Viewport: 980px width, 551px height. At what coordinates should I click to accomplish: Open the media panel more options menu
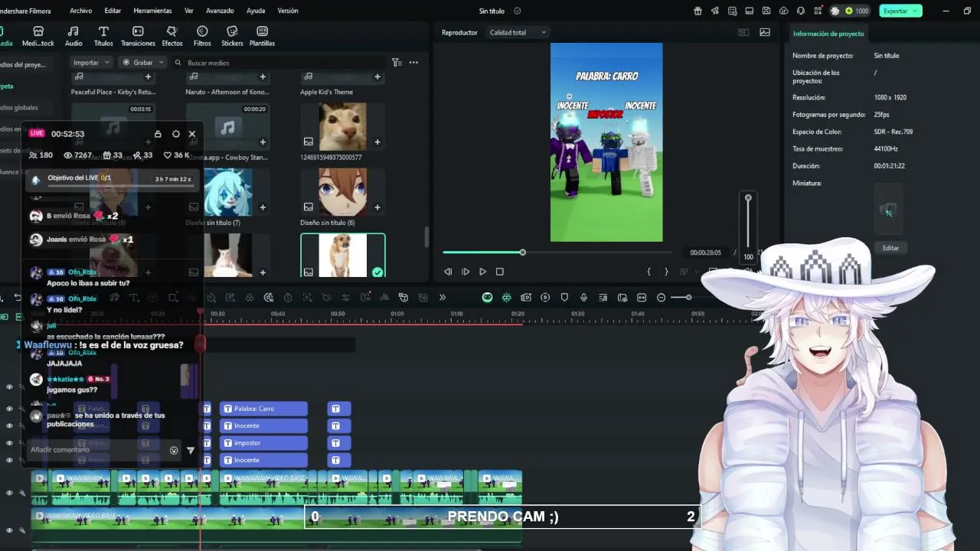[413, 63]
